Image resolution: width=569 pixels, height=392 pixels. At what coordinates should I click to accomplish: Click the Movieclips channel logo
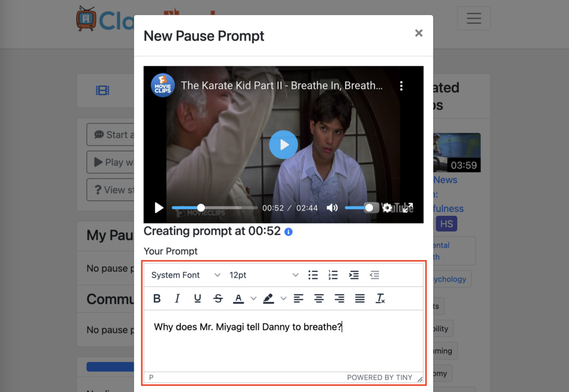click(x=163, y=86)
